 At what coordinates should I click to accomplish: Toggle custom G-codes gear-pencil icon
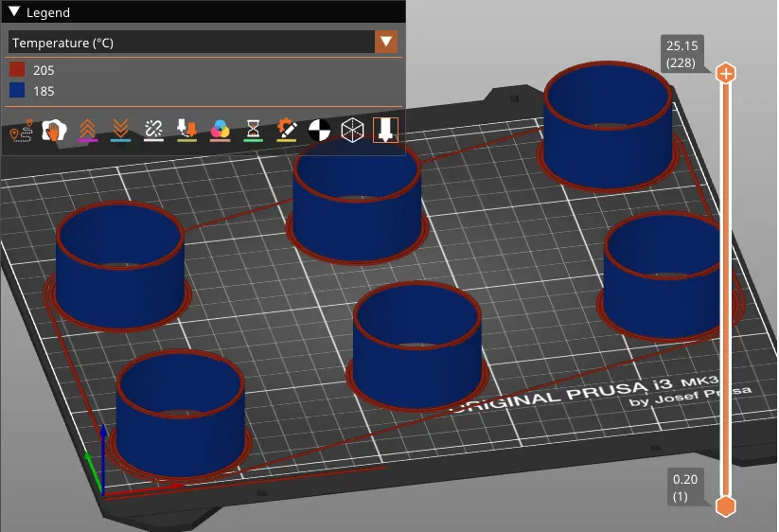click(x=286, y=131)
